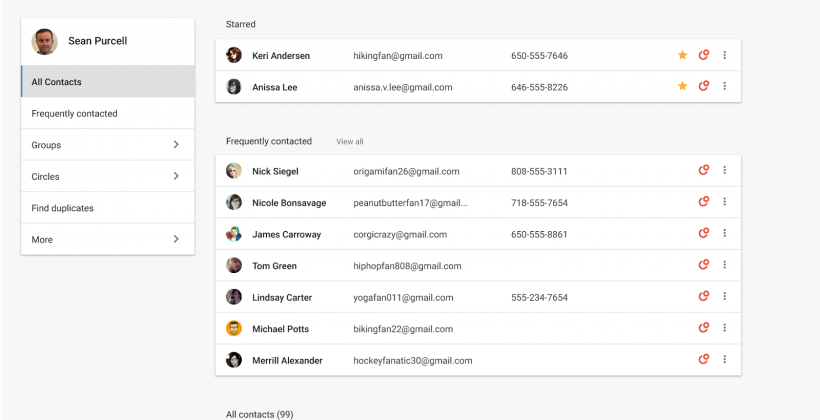Unstar Keri Andersen contact

tap(683, 56)
